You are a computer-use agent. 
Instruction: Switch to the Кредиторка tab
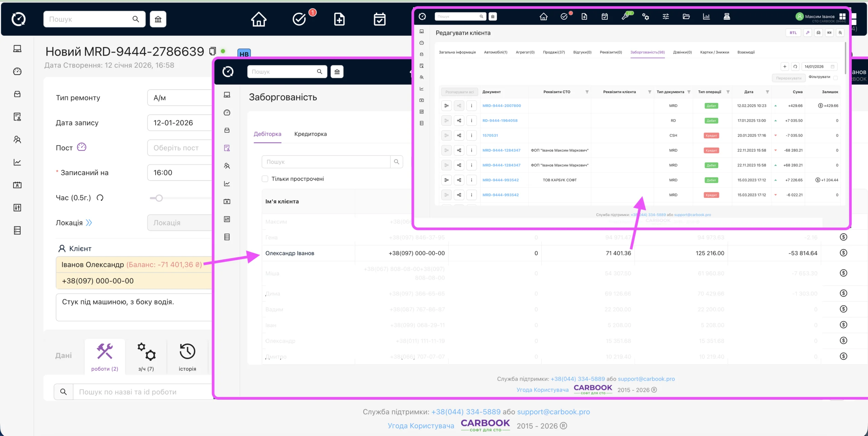coord(310,134)
